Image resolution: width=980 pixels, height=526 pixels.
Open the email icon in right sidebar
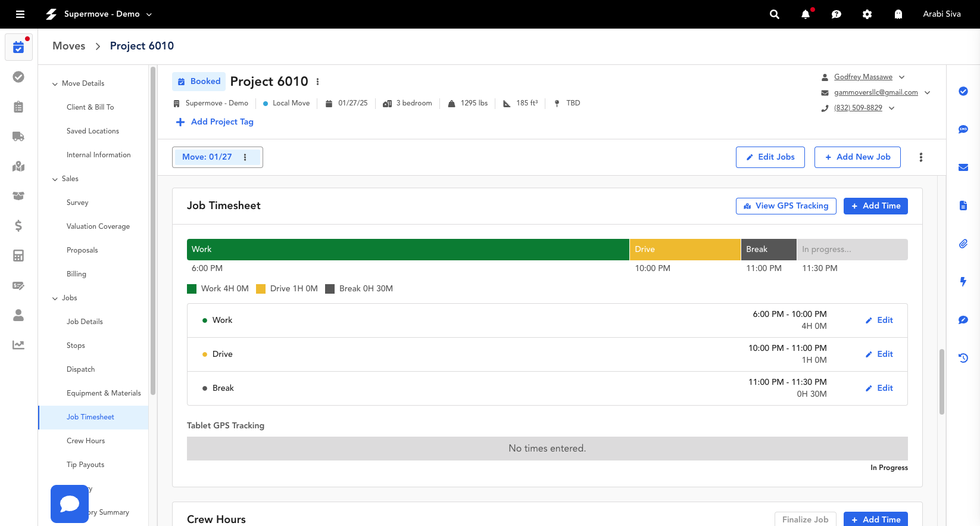(963, 167)
